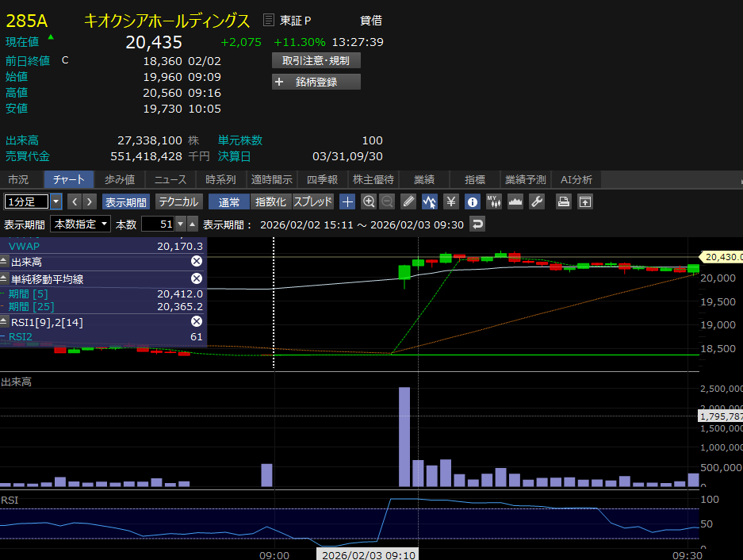Screen dimensions: 743x560
Task: Open the 四季報 tab
Action: (x=323, y=179)
